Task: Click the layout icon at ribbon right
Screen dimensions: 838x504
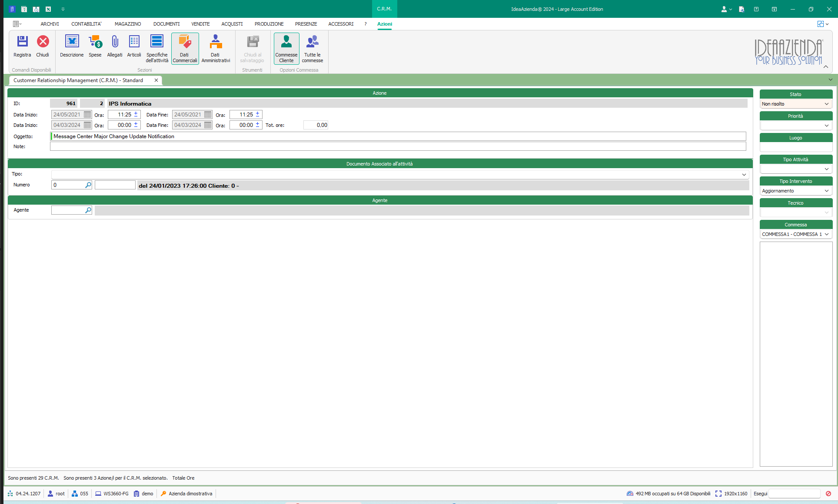Action: tap(821, 24)
